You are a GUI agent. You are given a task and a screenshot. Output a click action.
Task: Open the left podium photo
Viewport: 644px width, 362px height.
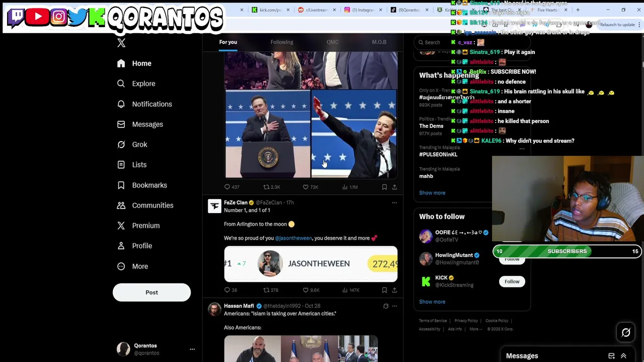[x=268, y=134]
